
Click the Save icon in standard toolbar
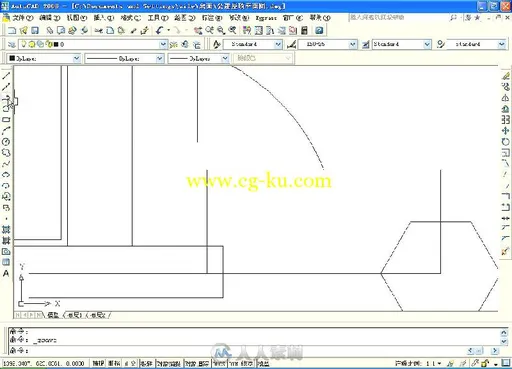click(x=35, y=31)
